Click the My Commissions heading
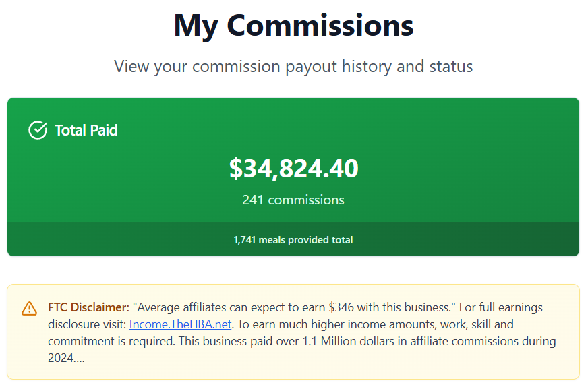588x389 pixels. (x=293, y=26)
